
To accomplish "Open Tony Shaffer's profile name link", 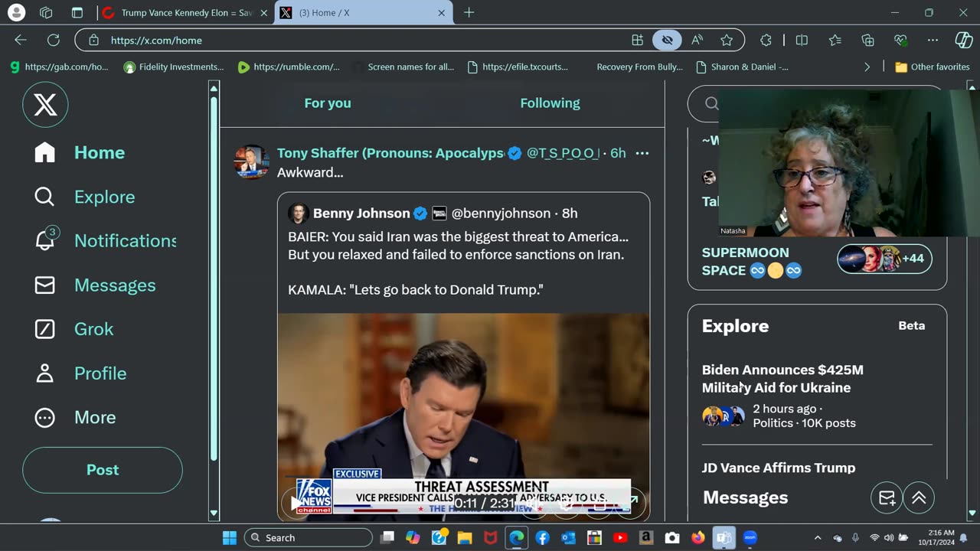I will tap(390, 153).
